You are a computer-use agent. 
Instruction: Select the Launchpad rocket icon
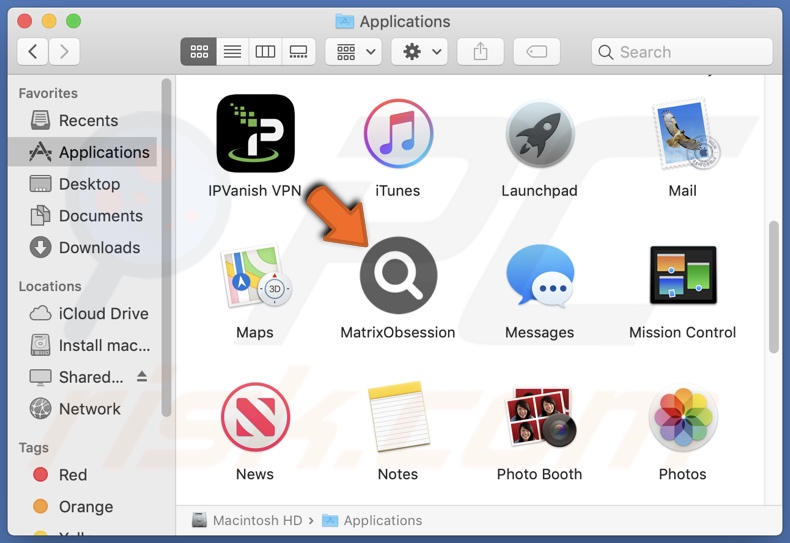[540, 133]
